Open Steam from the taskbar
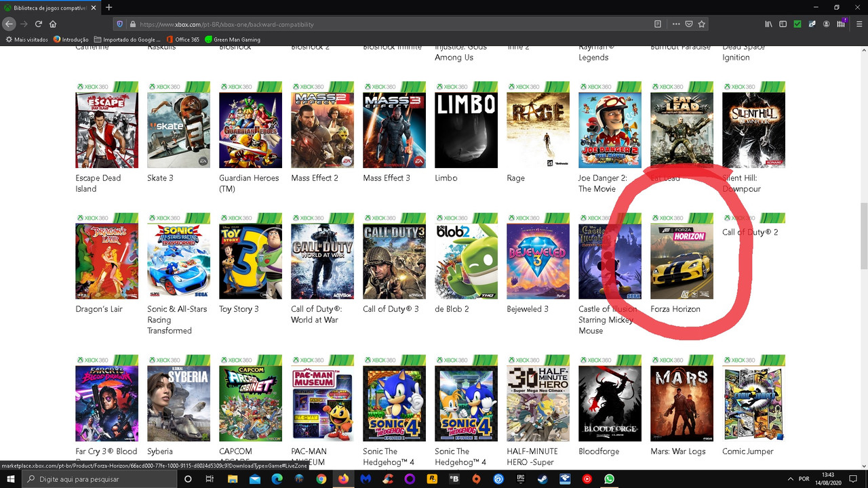Image resolution: width=868 pixels, height=488 pixels. click(542, 479)
